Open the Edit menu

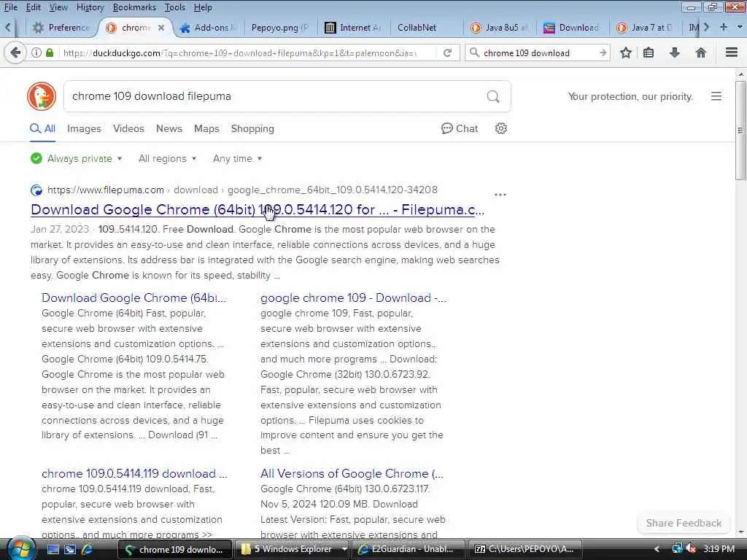[x=33, y=7]
